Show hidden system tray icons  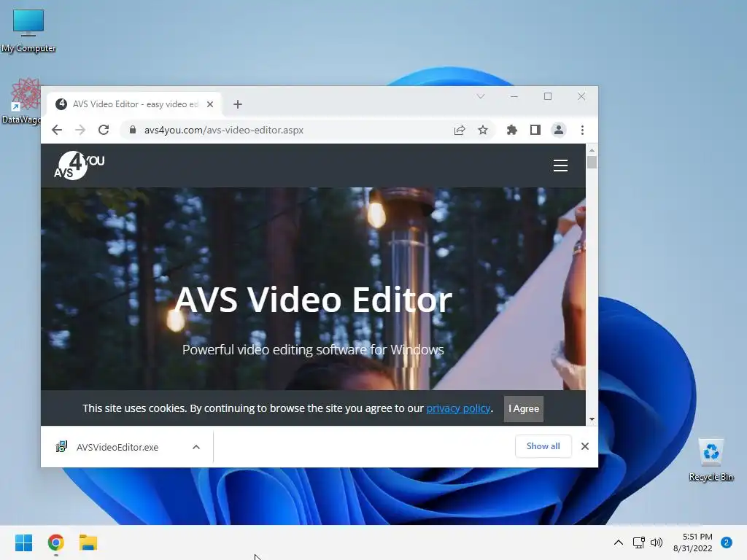(619, 542)
